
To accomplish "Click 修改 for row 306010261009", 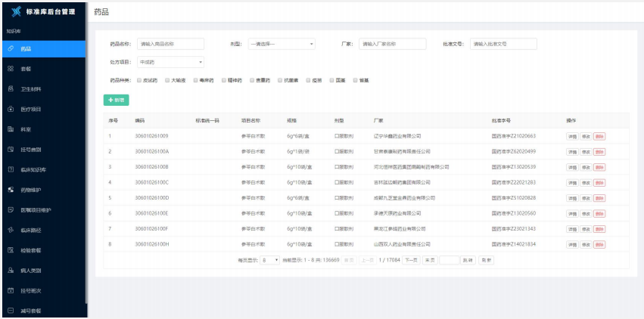I will click(x=586, y=137).
